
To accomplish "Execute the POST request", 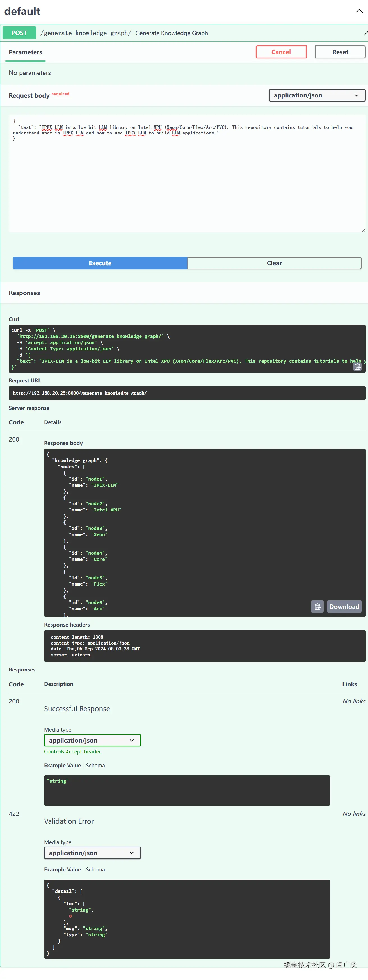I will pos(100,263).
